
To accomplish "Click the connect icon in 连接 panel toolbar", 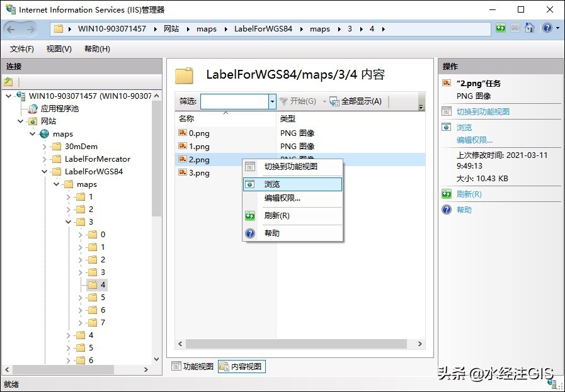I will pyautogui.click(x=9, y=82).
